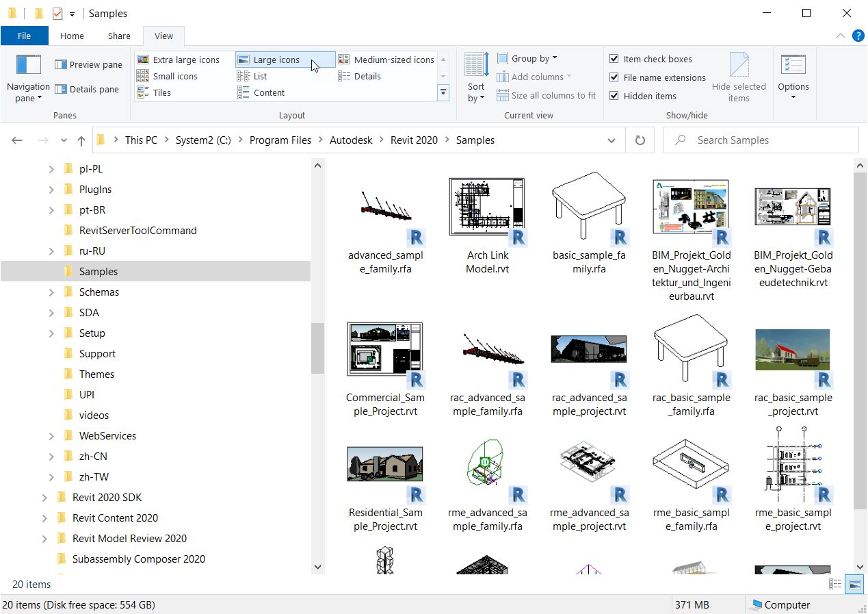Expand the WebServices folder
This screenshot has width=868, height=614.
click(x=51, y=436)
